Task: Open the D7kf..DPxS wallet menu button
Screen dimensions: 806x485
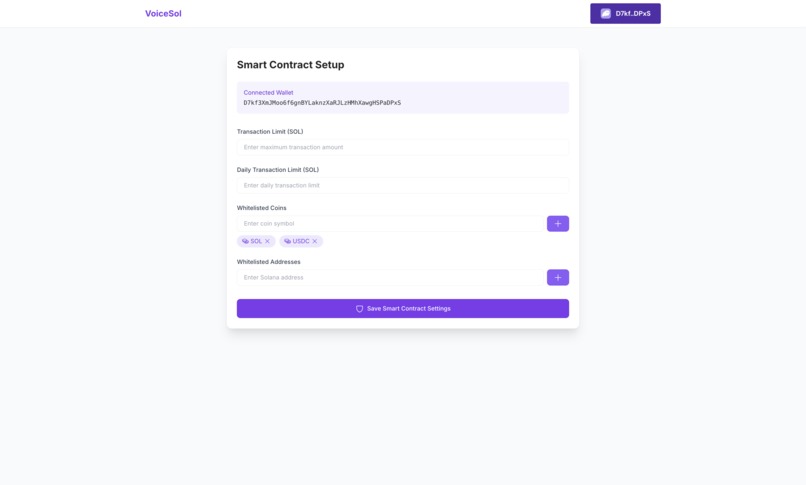Action: point(625,13)
